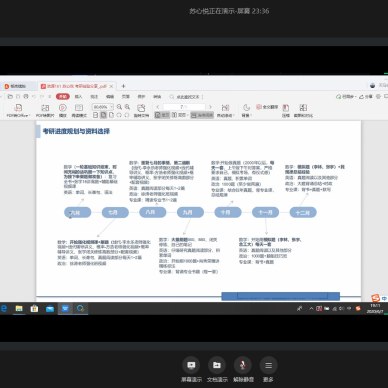Image resolution: width=388 pixels, height=388 pixels.
Task: Click the 旋转文档 rotate document tool
Action: 141,111
